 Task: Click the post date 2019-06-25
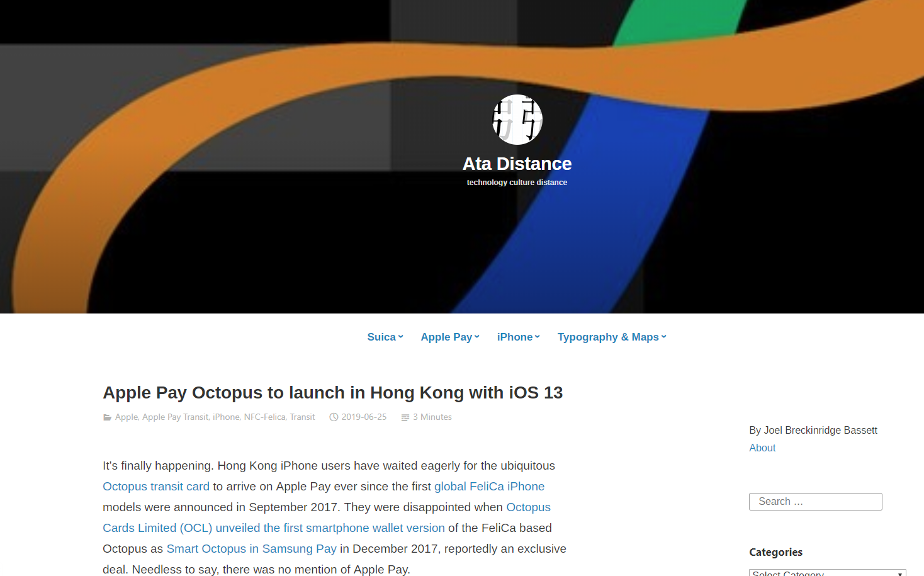364,417
